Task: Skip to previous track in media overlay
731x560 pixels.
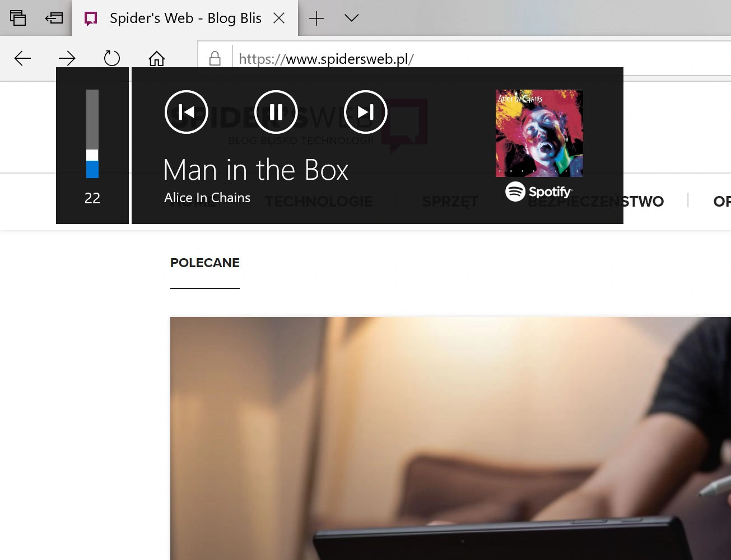Action: tap(187, 112)
